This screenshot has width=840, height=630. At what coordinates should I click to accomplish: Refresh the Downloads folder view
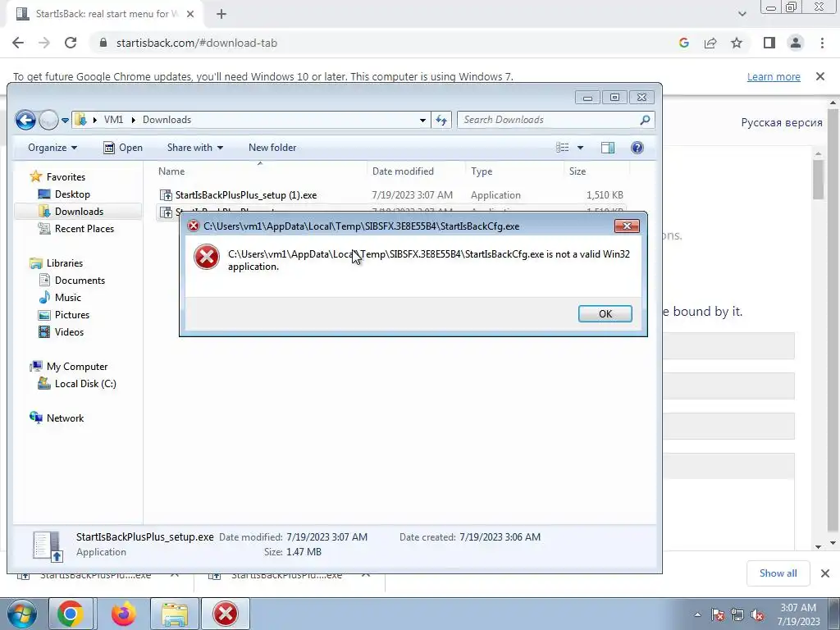point(441,120)
